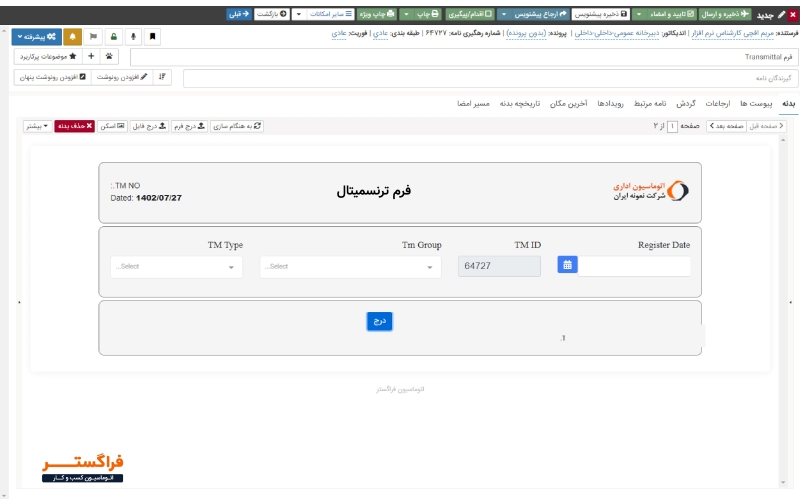
Task: Click قبلی previous button
Action: tap(239, 14)
